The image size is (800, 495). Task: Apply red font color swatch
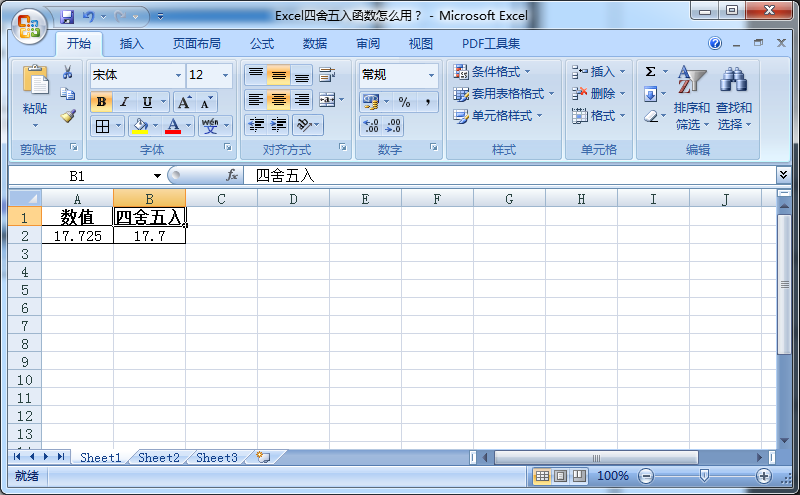(173, 126)
